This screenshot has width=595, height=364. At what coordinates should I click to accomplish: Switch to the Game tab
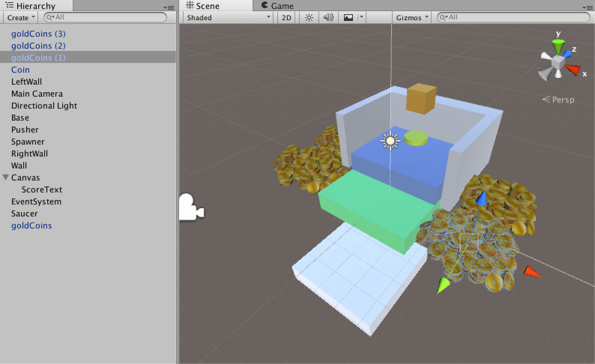point(278,6)
